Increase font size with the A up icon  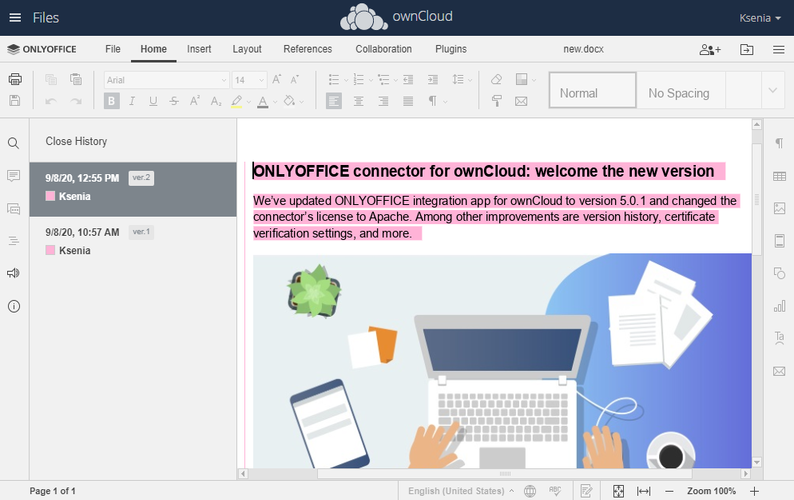click(x=276, y=80)
